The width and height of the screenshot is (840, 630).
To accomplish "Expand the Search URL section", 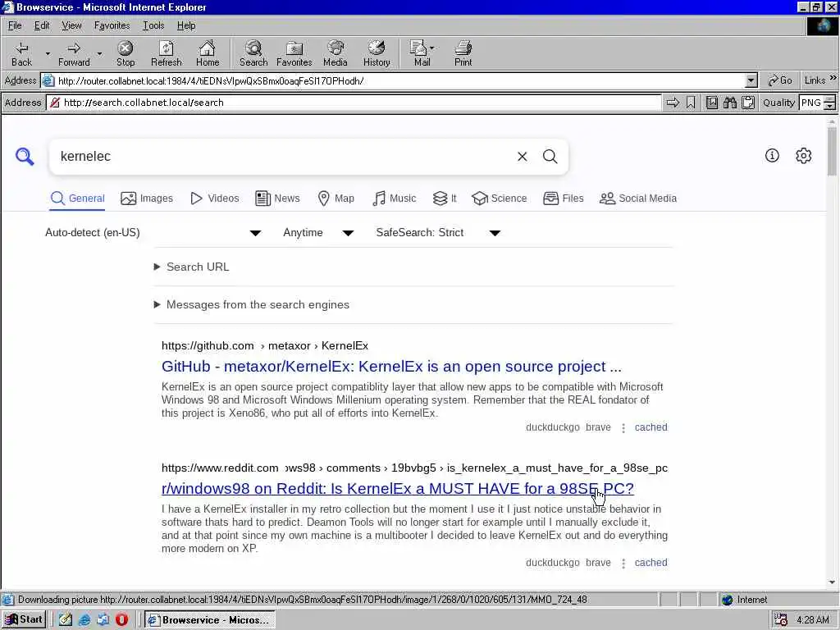I will coord(191,267).
